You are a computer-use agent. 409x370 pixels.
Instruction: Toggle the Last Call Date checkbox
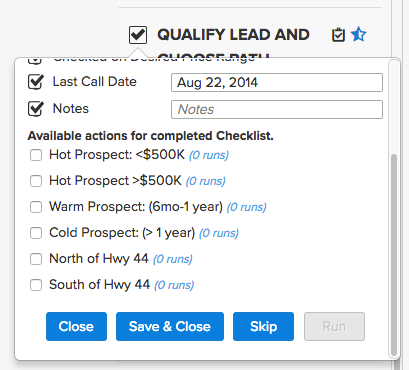pos(36,82)
